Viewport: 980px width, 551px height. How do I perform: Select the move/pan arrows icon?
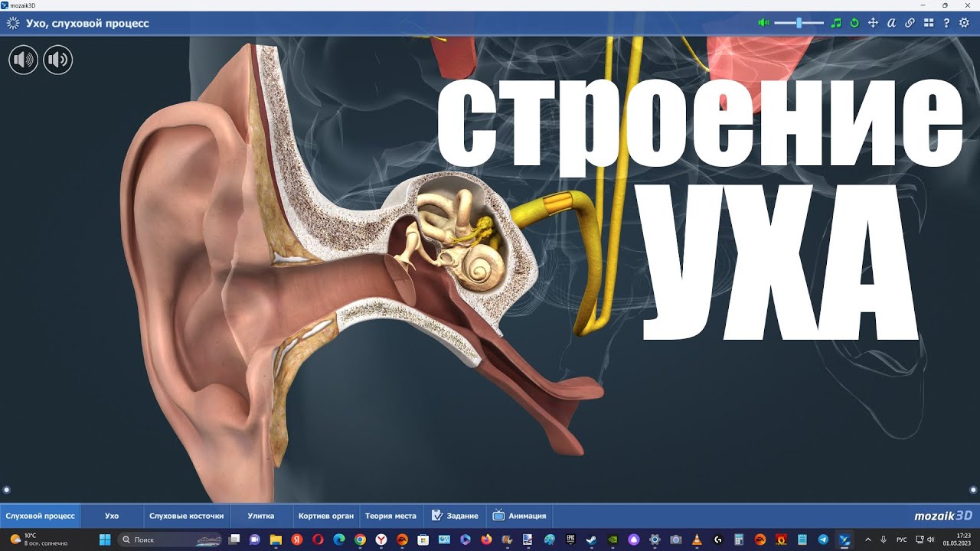[873, 23]
